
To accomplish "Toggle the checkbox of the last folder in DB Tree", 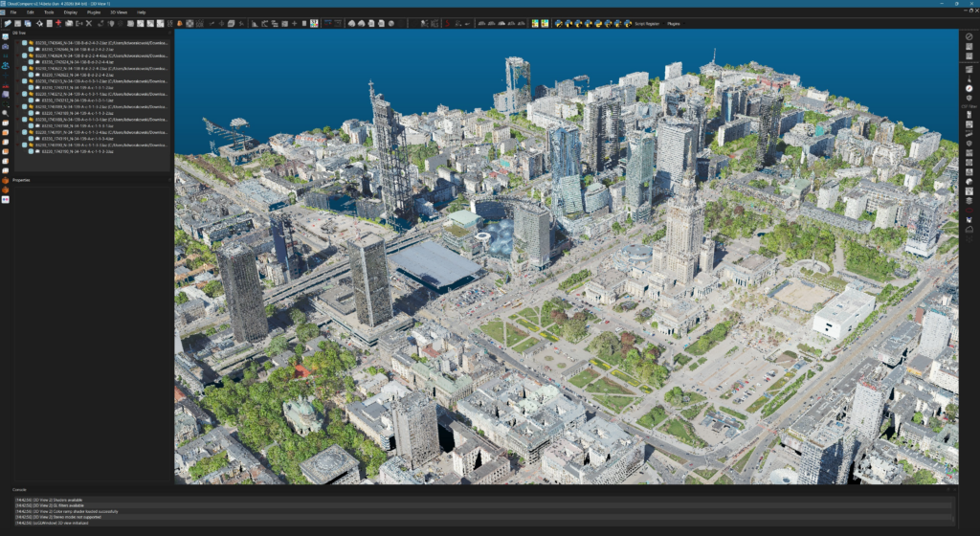I will click(24, 145).
